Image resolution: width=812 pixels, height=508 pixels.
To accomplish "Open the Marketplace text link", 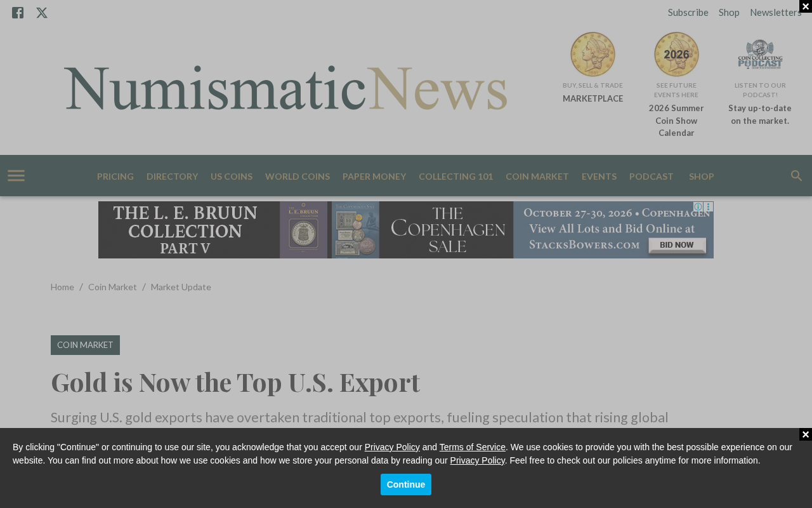I will 593,98.
